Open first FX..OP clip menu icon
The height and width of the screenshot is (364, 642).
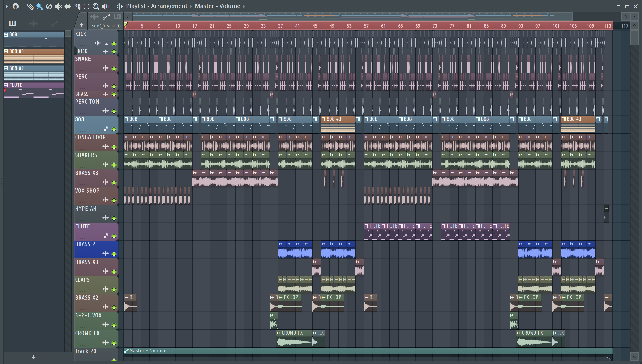(x=280, y=297)
